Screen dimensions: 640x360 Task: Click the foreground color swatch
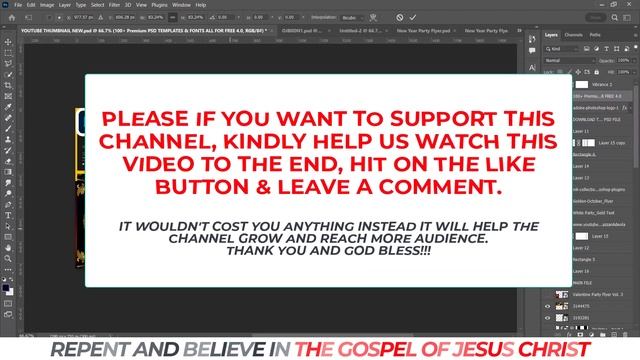[6, 288]
